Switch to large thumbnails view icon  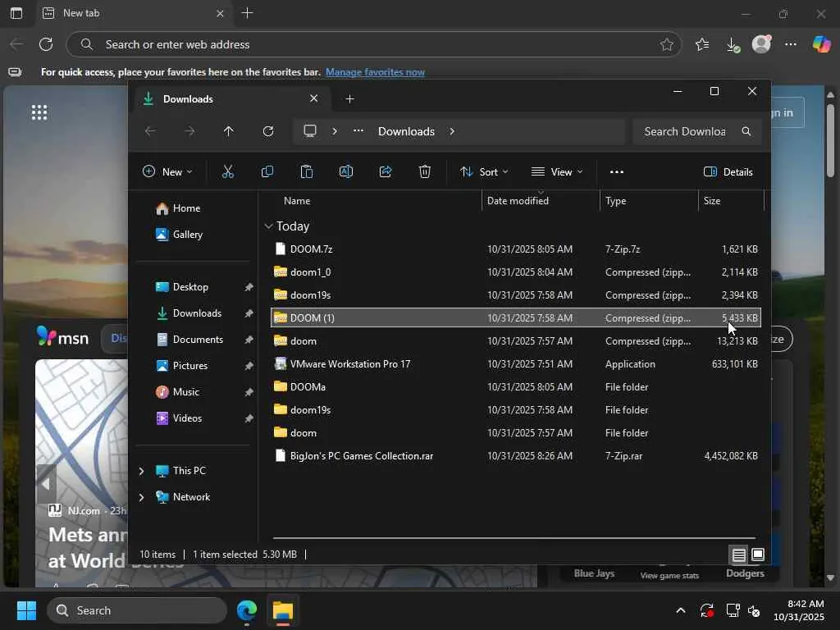[758, 555]
